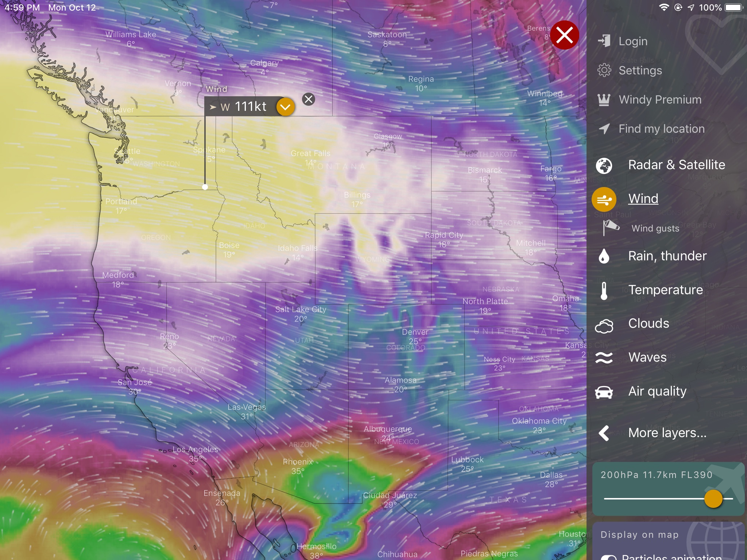Select Rain, thunder droplet icon
Viewport: 747px width, 560px height.
(x=604, y=256)
